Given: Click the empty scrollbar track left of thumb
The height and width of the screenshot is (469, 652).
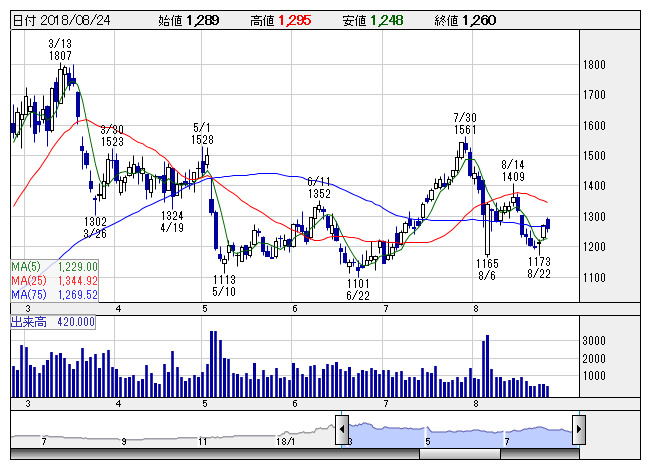Looking at the screenshot, I should 200,454.
